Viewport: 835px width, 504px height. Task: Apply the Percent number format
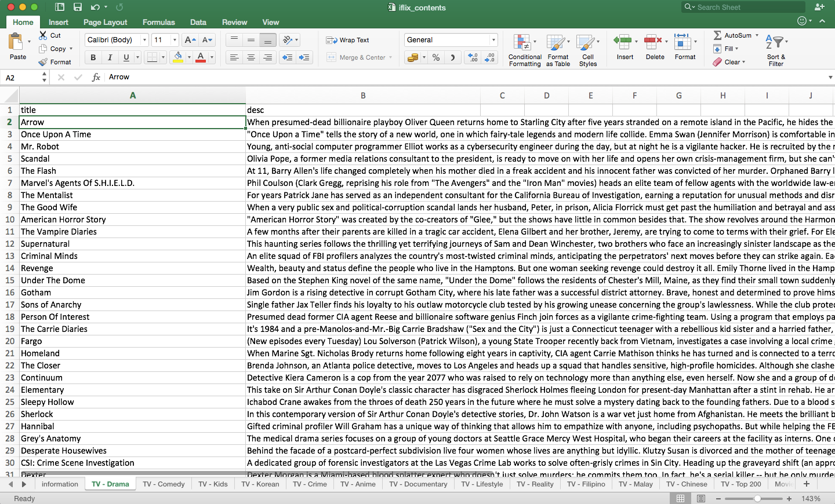(436, 57)
